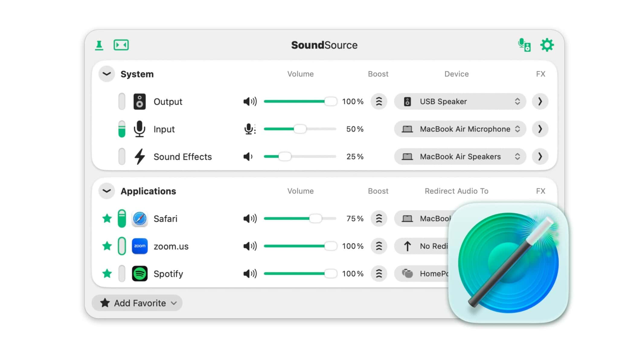Adjust the Sound Effects volume slider

(x=300, y=157)
